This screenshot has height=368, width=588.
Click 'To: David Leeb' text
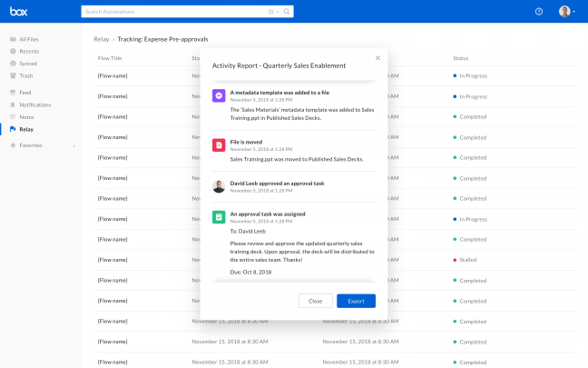pos(248,232)
